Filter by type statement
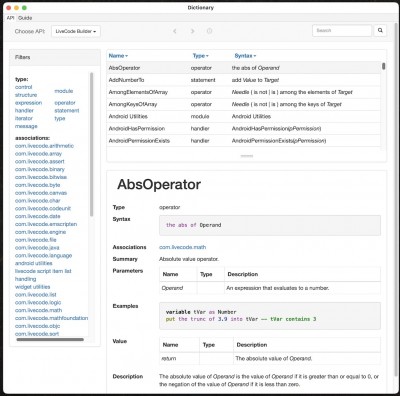 coord(67,110)
